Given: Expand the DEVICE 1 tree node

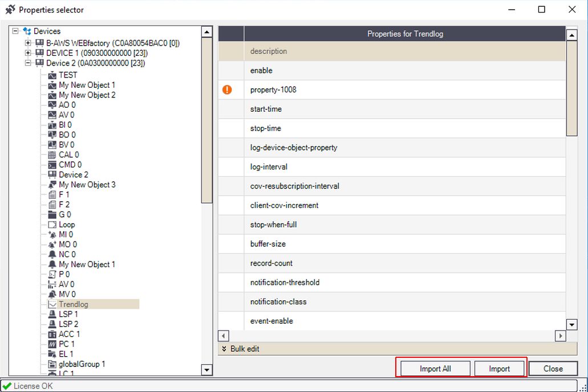Looking at the screenshot, I should [28, 53].
